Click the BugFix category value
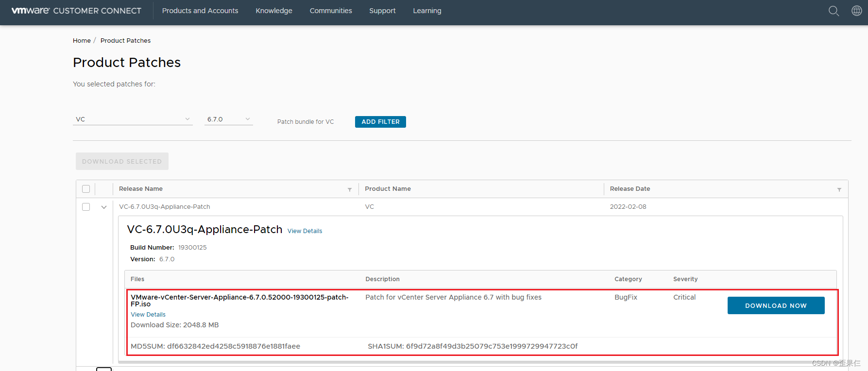 tap(626, 297)
